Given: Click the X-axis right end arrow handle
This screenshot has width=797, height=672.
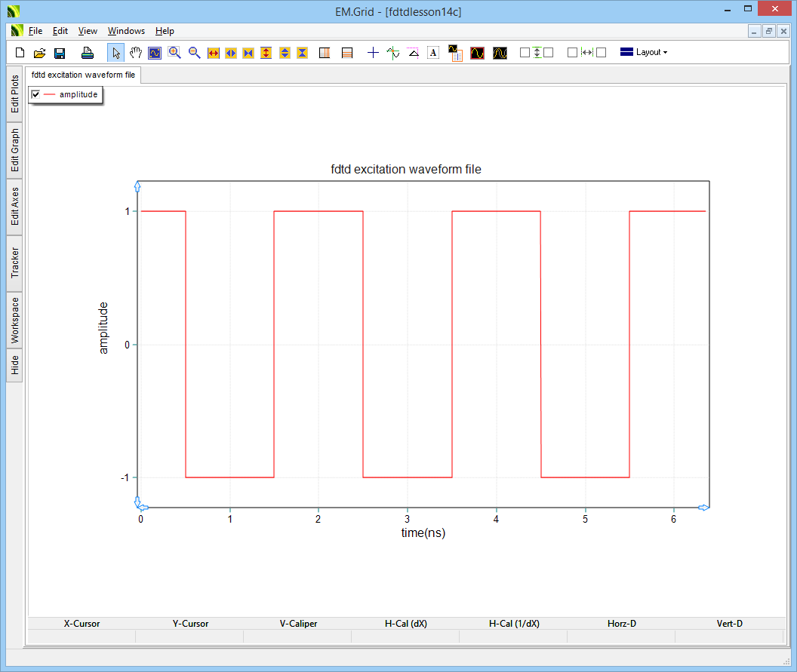Looking at the screenshot, I should tap(703, 508).
